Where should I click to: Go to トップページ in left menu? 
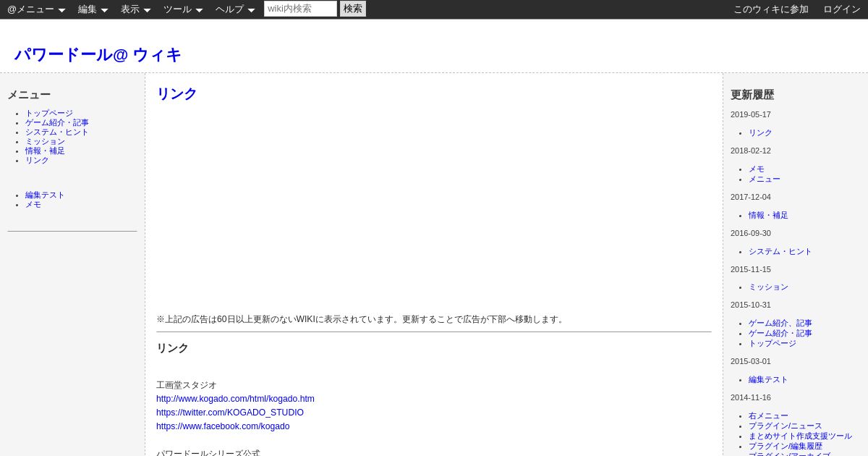pyautogui.click(x=49, y=114)
